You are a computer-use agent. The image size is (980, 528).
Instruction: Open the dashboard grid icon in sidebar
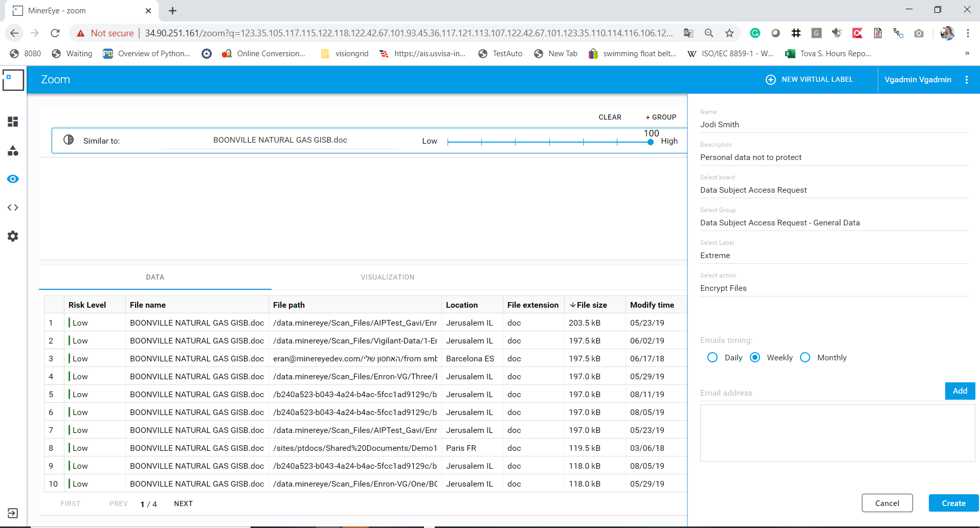(13, 122)
